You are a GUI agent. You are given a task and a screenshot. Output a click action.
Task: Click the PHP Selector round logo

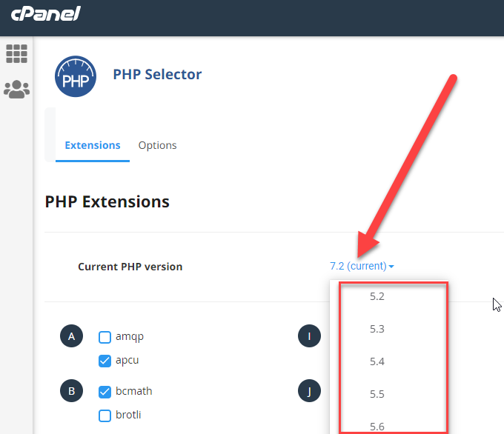(x=75, y=76)
